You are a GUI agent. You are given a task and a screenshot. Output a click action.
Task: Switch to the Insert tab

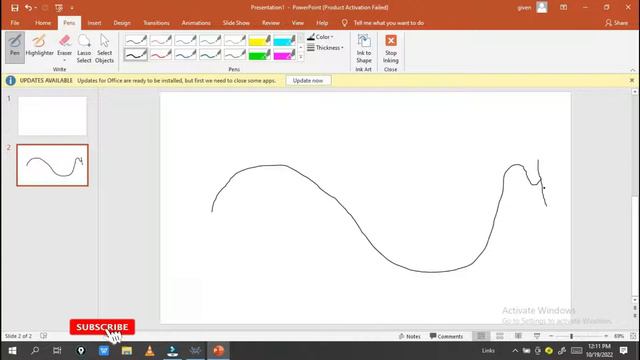coord(94,23)
